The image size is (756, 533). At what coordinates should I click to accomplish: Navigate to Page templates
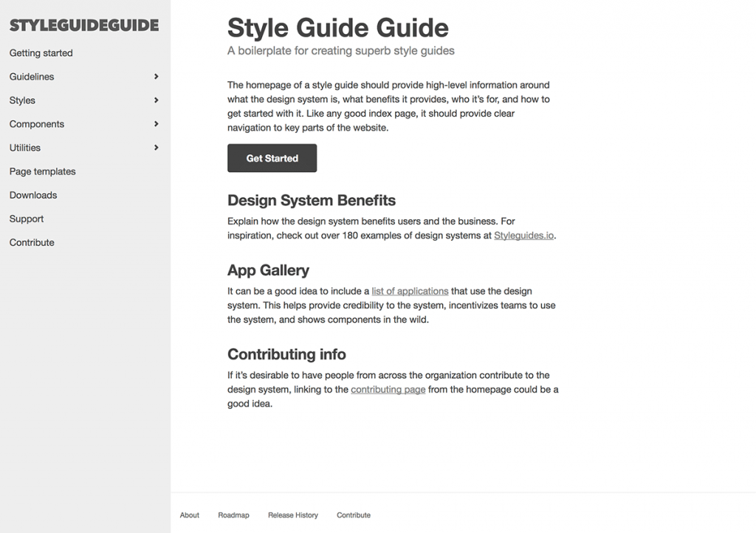pyautogui.click(x=42, y=171)
